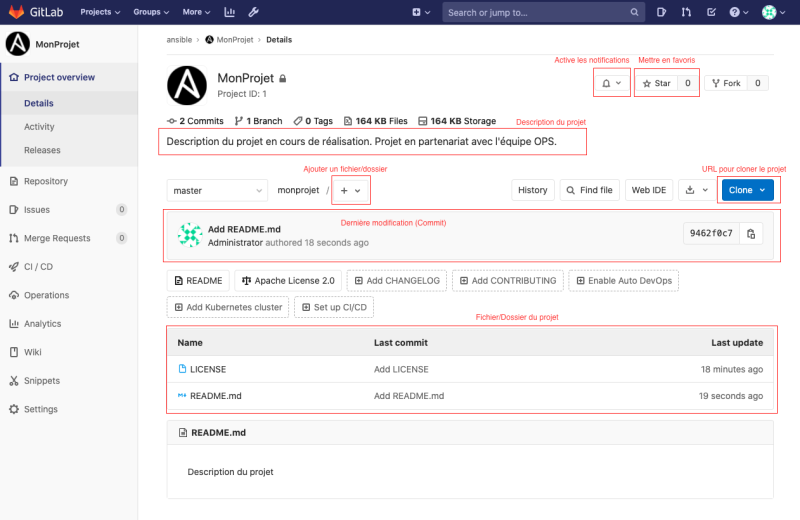Open the plus add file/directory dropdown
800x520 pixels.
(350, 190)
